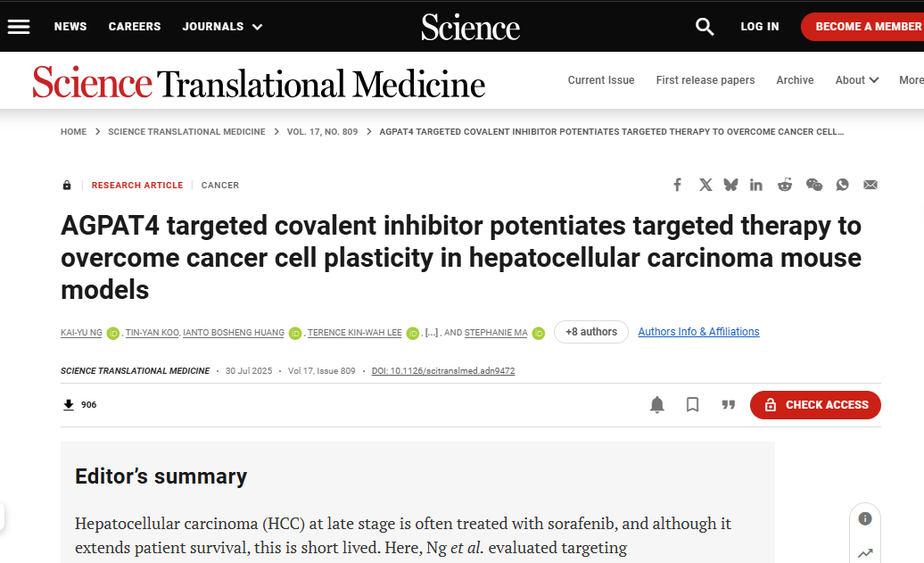Open the hamburger main menu

click(19, 27)
